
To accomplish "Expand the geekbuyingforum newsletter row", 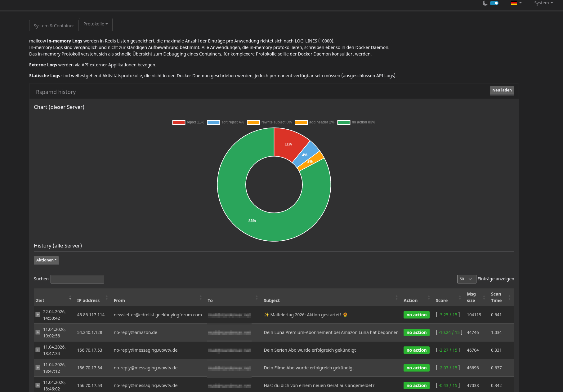I will coord(38,314).
